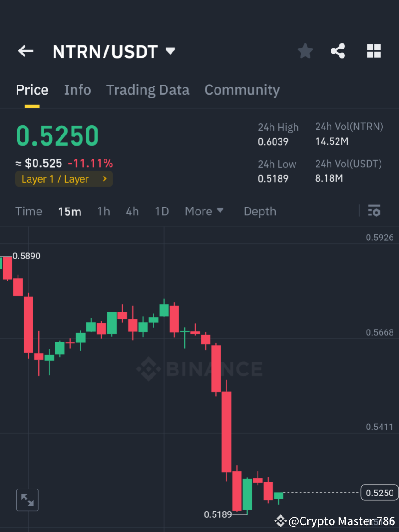The height and width of the screenshot is (532, 399).
Task: Open the Trading Data tab
Action: point(147,90)
